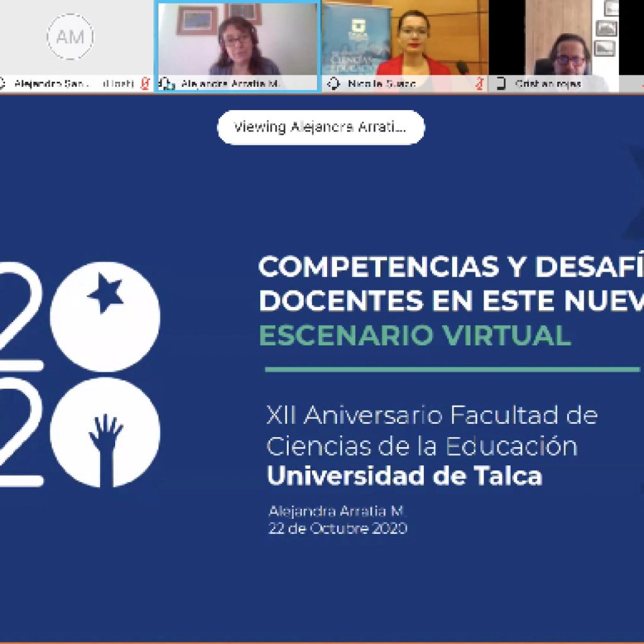Select Cristian rojas's video tile
This screenshot has width=644, height=644.
coord(567,46)
